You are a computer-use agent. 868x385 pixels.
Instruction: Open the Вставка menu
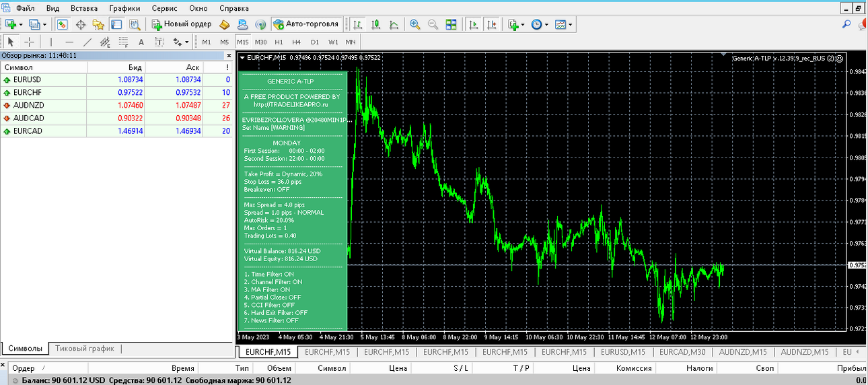[x=84, y=8]
